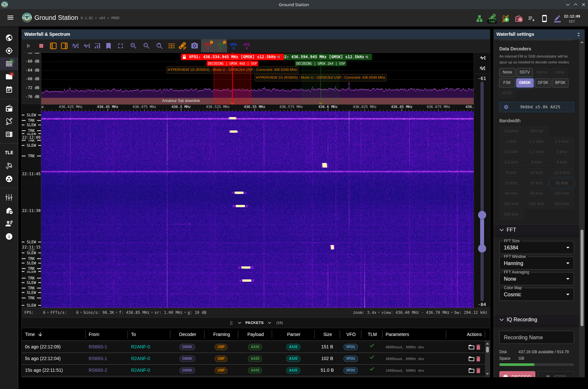Select the Waterfall & Spectrum sidebar icon
588x389 pixels.
pos(9,63)
